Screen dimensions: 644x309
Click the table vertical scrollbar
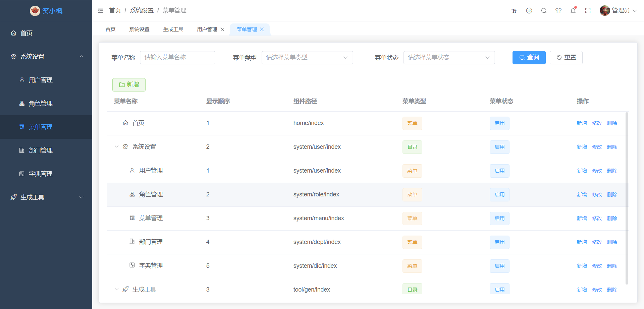pyautogui.click(x=627, y=198)
